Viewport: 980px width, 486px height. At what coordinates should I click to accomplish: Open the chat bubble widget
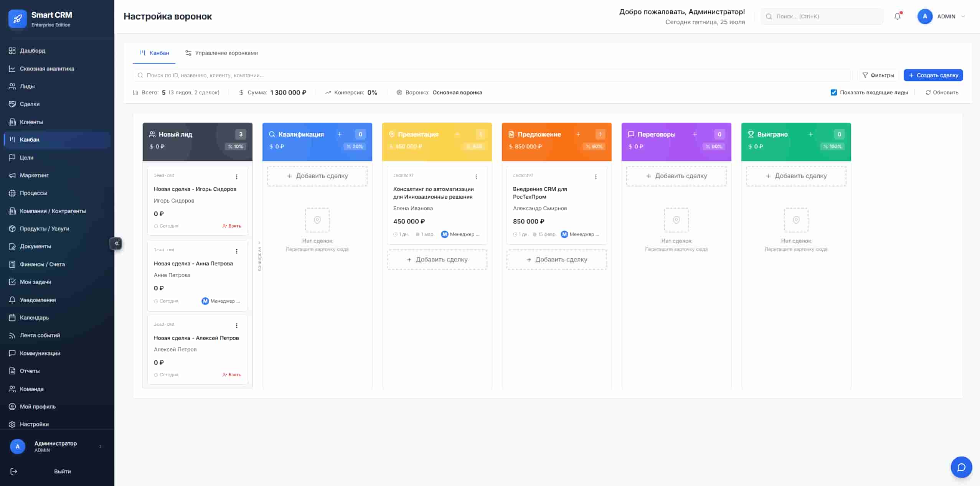tap(961, 467)
